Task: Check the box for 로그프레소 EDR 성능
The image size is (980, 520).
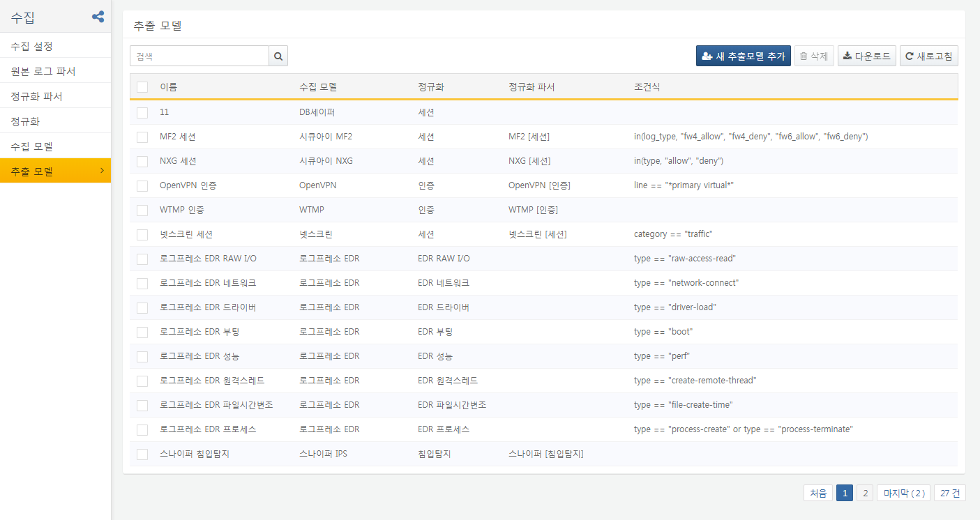Action: point(142,356)
